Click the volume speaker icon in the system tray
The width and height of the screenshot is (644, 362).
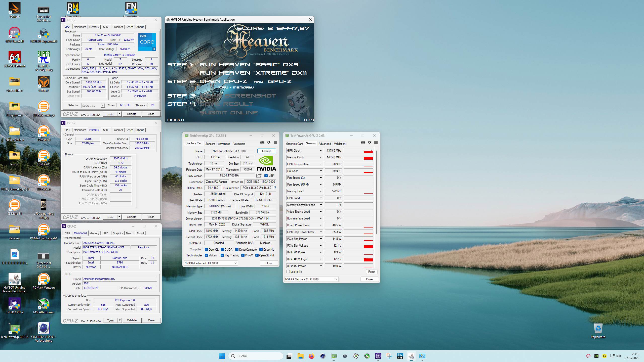coord(619,356)
